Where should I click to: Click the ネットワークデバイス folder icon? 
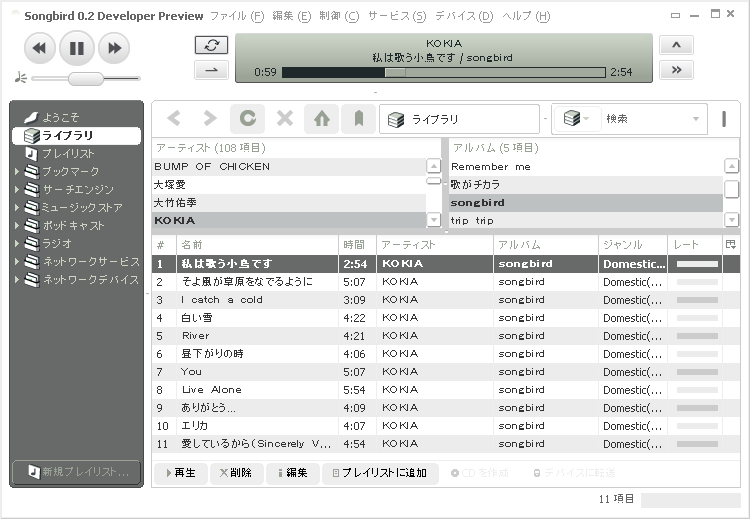pyautogui.click(x=32, y=279)
